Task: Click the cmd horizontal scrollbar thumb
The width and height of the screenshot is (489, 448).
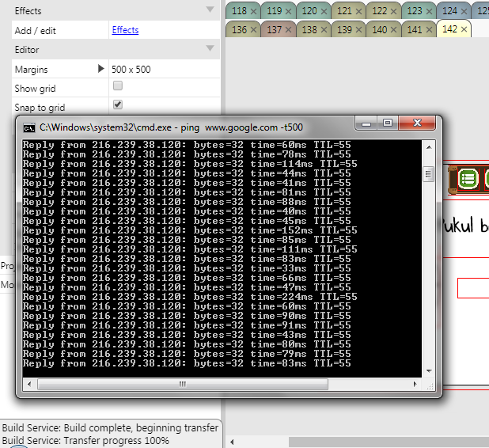Action: tap(183, 384)
